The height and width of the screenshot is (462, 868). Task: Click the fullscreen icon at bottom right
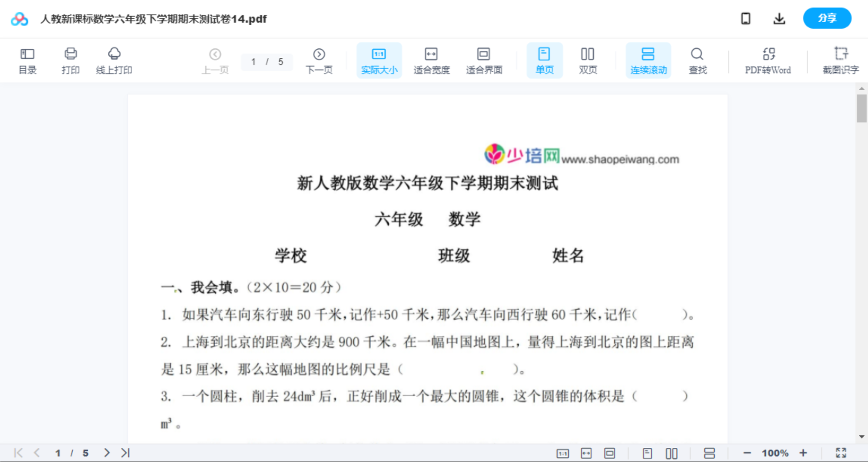coord(841,452)
